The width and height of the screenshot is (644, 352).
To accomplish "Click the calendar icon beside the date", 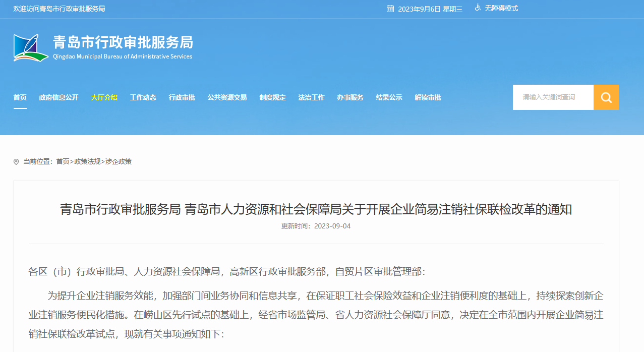I will (x=390, y=9).
